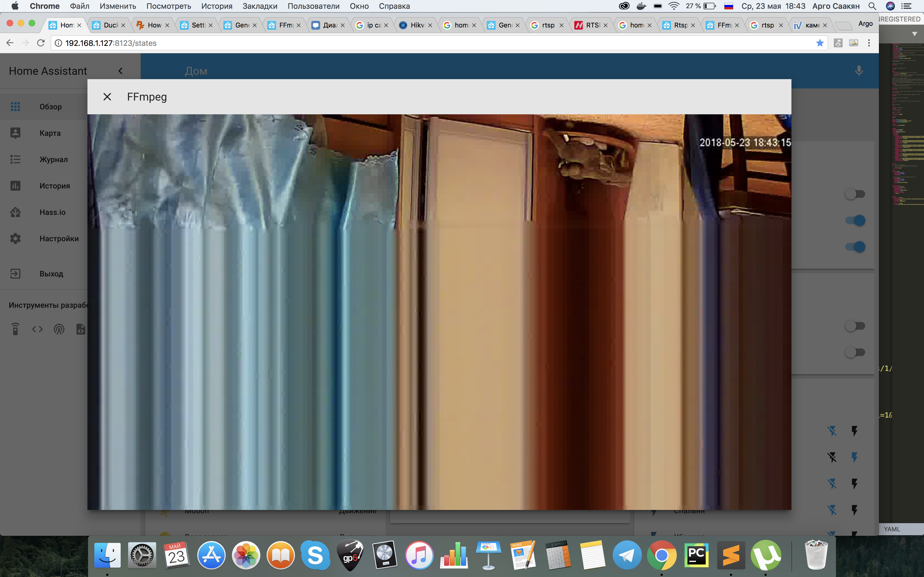Open the История menu in menu bar

(x=216, y=6)
